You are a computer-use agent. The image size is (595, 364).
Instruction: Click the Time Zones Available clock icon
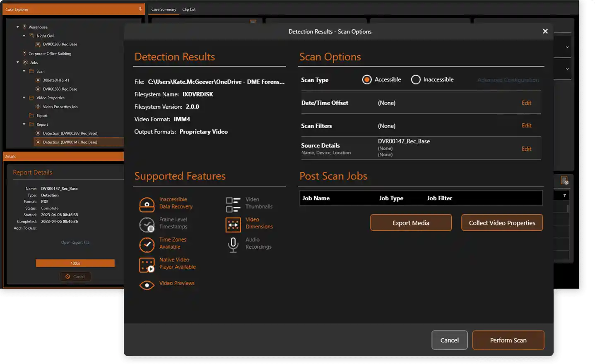click(147, 245)
